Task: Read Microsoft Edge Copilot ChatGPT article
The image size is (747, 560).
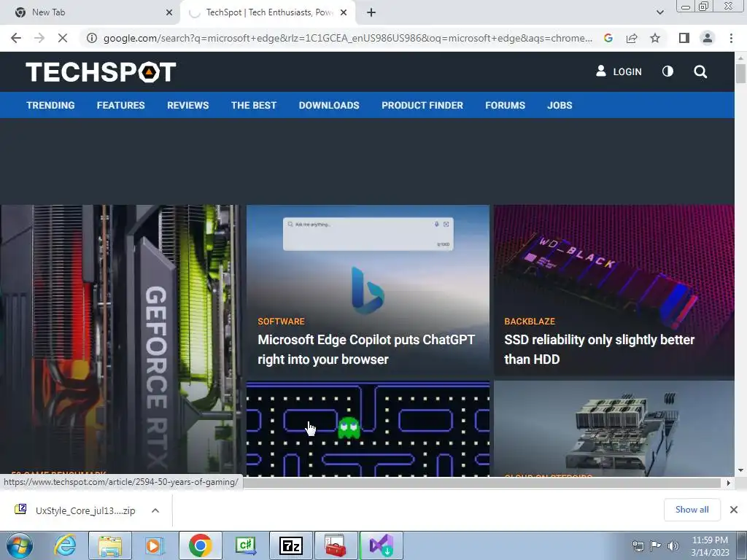Action: point(366,349)
